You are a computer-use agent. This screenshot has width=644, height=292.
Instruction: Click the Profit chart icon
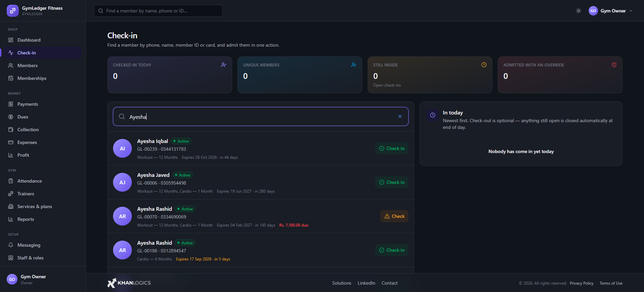[x=11, y=155]
